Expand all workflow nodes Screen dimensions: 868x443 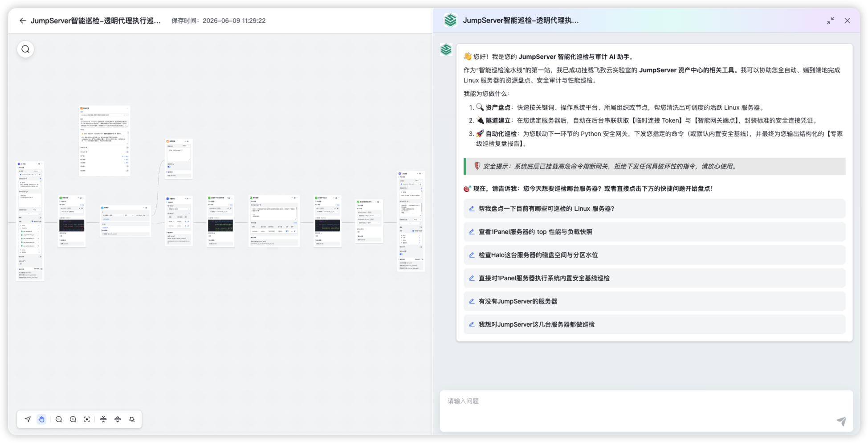coord(118,419)
